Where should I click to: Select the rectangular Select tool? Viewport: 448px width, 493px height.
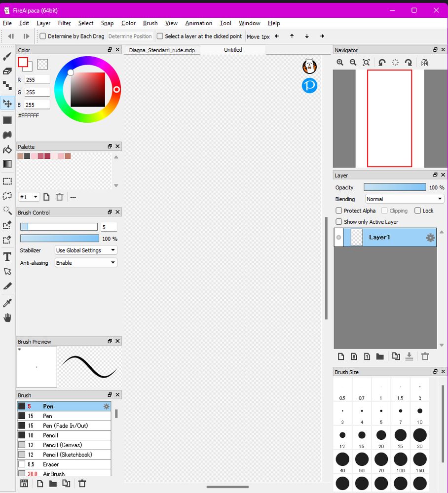[7, 181]
